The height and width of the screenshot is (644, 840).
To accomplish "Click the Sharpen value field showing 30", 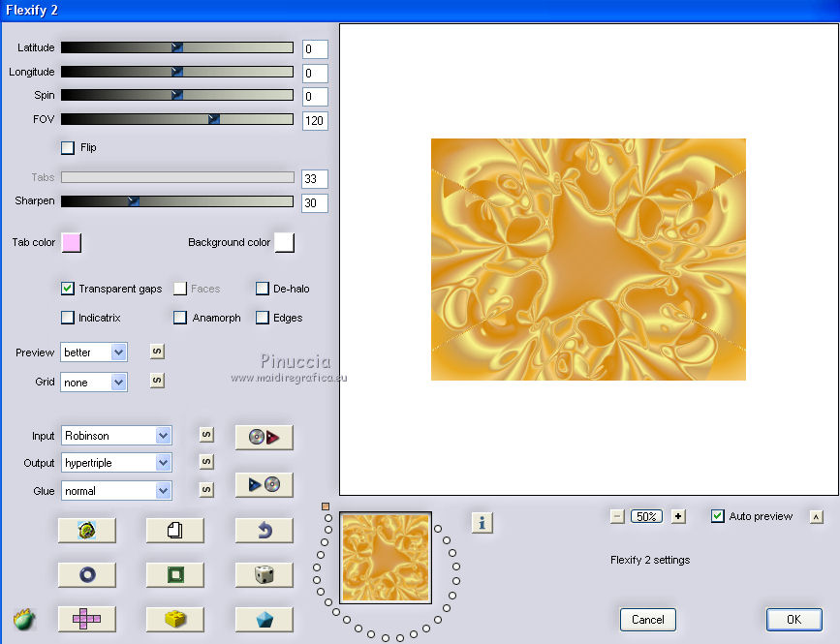I will (315, 203).
